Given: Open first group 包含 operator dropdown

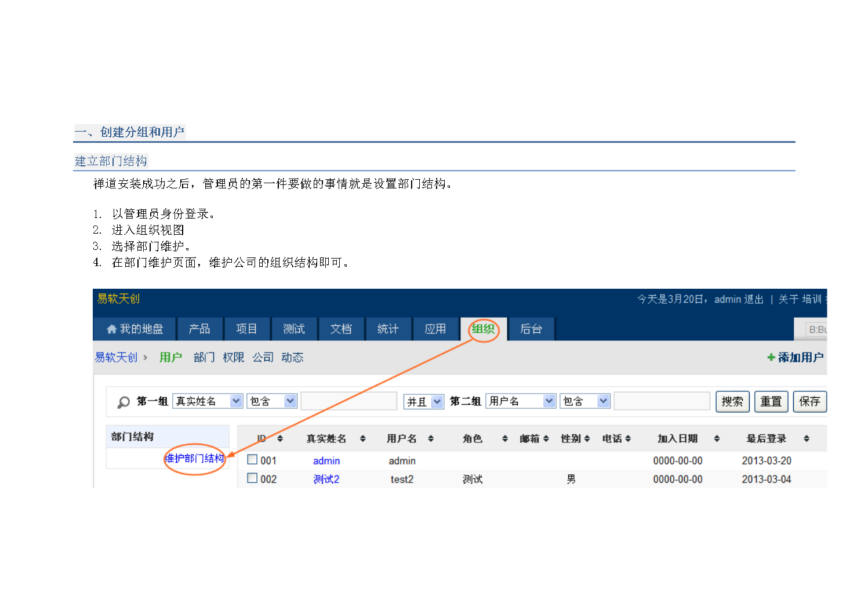Looking at the screenshot, I should [x=272, y=401].
